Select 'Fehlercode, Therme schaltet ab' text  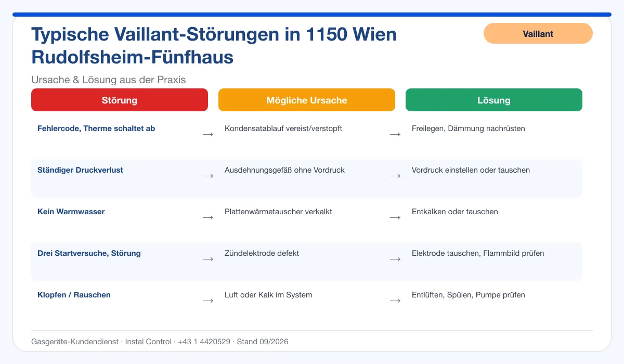[x=96, y=128]
